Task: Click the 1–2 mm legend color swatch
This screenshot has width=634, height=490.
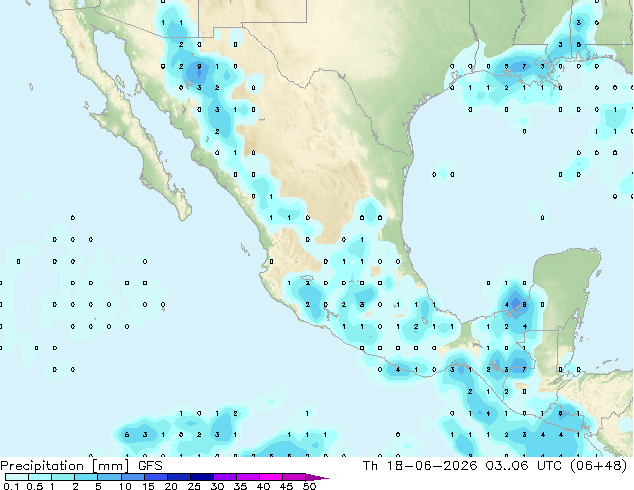Action: point(63,477)
